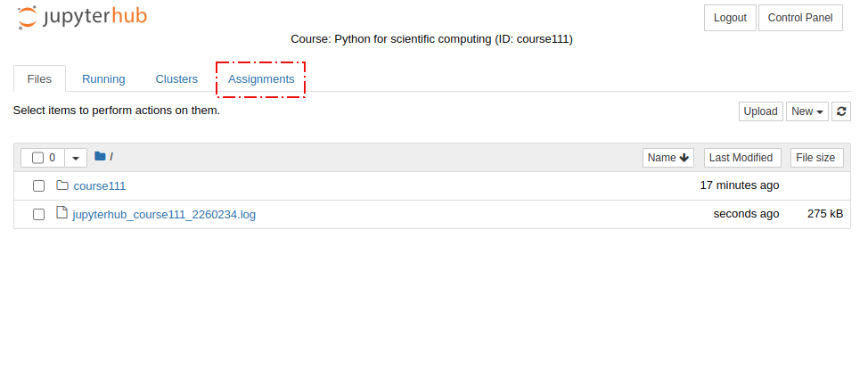This screenshot has height=386, width=868.
Task: Click the log file document icon
Action: click(62, 213)
